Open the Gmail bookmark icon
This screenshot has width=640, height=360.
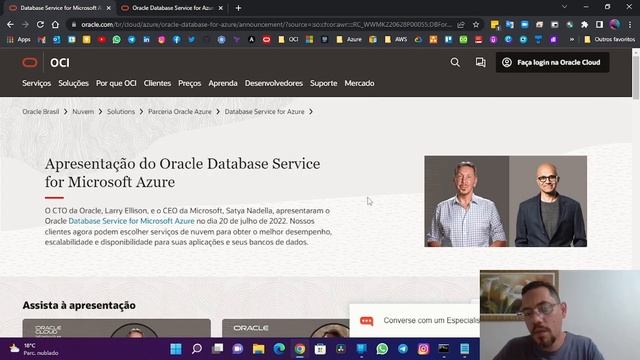pyautogui.click(x=42, y=40)
